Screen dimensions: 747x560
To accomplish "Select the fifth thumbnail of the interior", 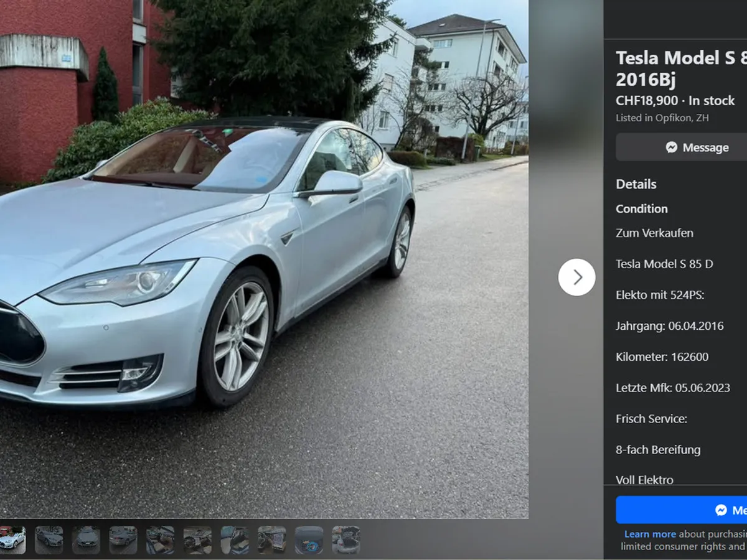I will (x=160, y=539).
